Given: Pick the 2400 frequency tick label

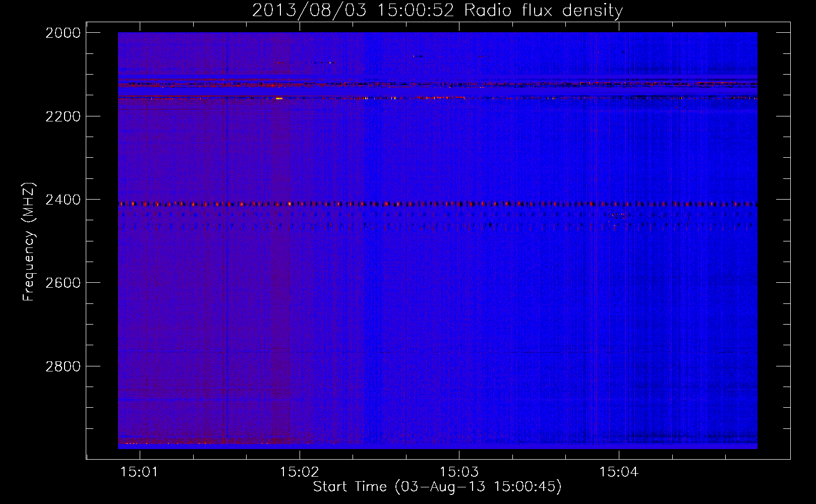Looking at the screenshot, I should 63,200.
